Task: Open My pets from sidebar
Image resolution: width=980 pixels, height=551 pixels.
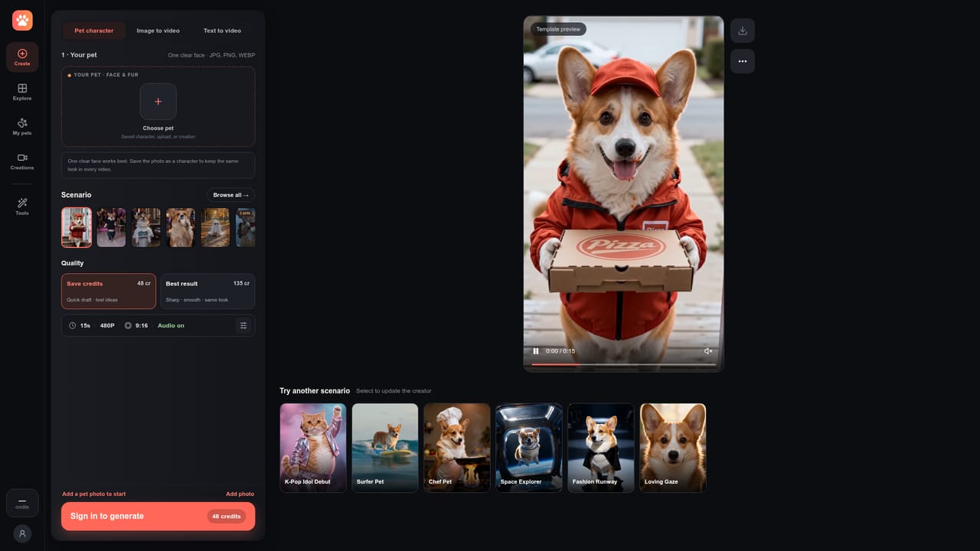Action: [22, 126]
